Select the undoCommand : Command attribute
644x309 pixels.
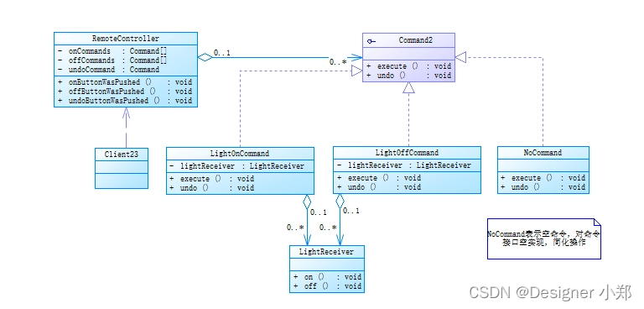108,70
